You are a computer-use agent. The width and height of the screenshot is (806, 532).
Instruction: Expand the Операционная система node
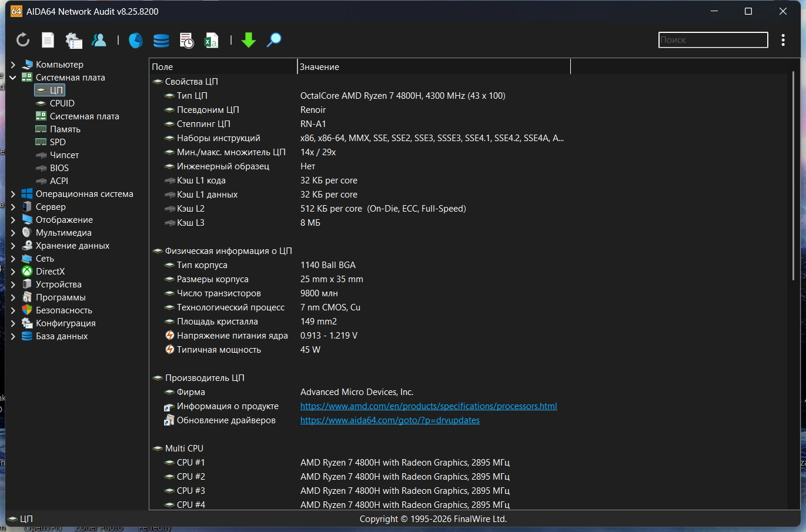pos(13,194)
